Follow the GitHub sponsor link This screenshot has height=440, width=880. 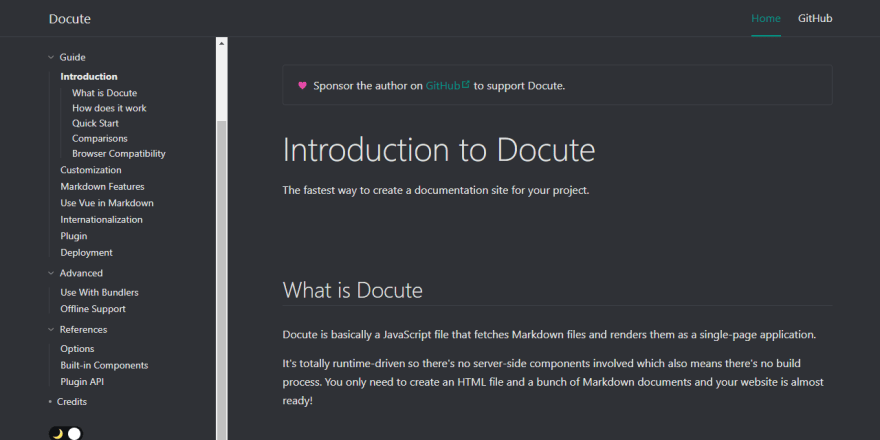click(443, 86)
